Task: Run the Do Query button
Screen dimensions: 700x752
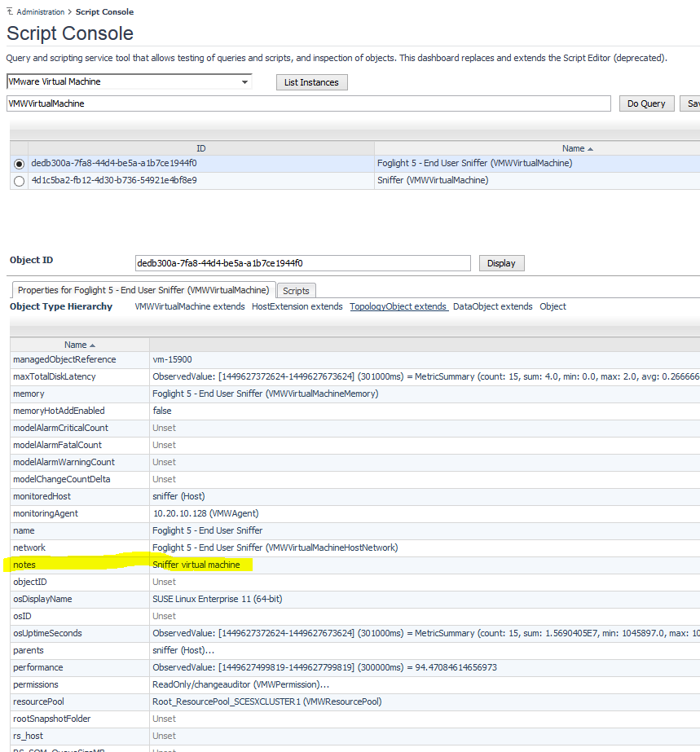Action: click(x=646, y=103)
